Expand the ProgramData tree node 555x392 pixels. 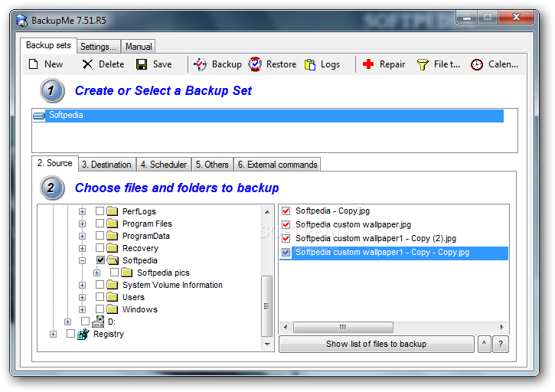click(x=82, y=236)
